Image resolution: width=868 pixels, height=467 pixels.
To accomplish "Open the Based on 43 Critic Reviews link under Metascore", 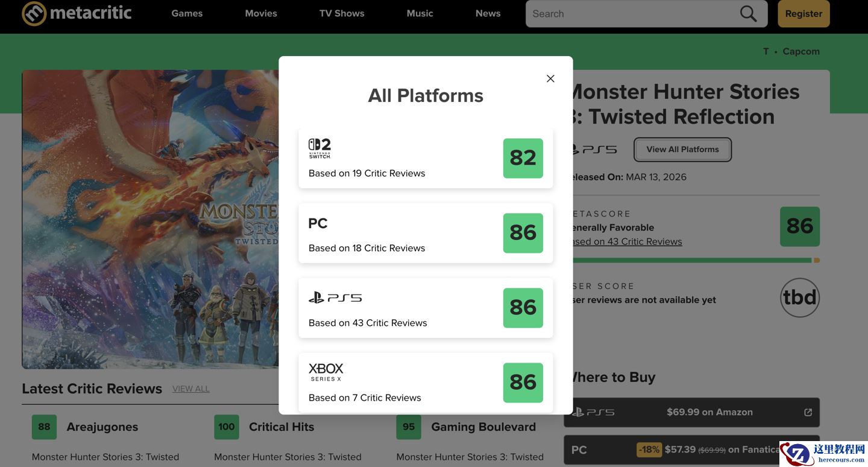I will (627, 241).
